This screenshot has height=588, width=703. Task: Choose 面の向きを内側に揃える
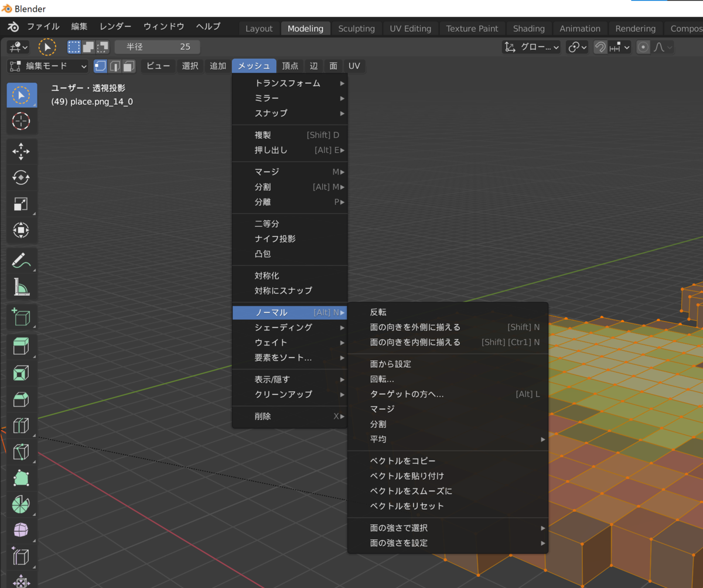pos(448,343)
